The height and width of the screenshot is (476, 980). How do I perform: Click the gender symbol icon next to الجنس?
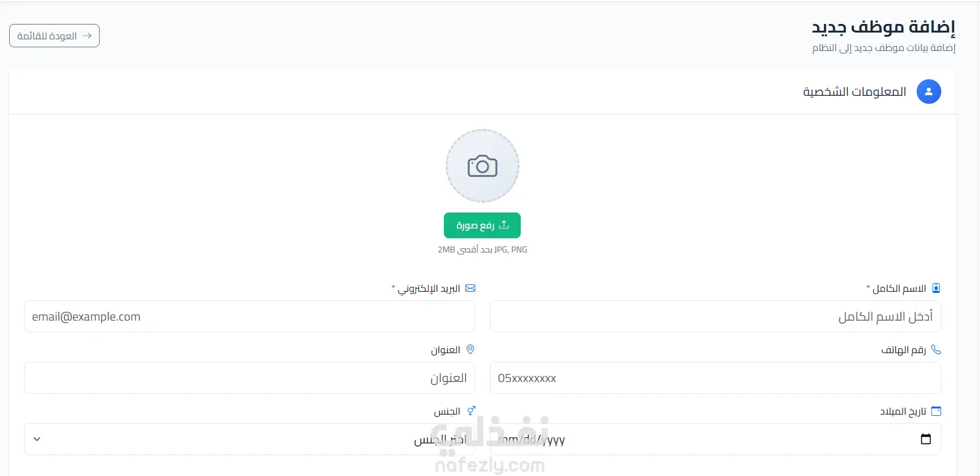click(471, 411)
